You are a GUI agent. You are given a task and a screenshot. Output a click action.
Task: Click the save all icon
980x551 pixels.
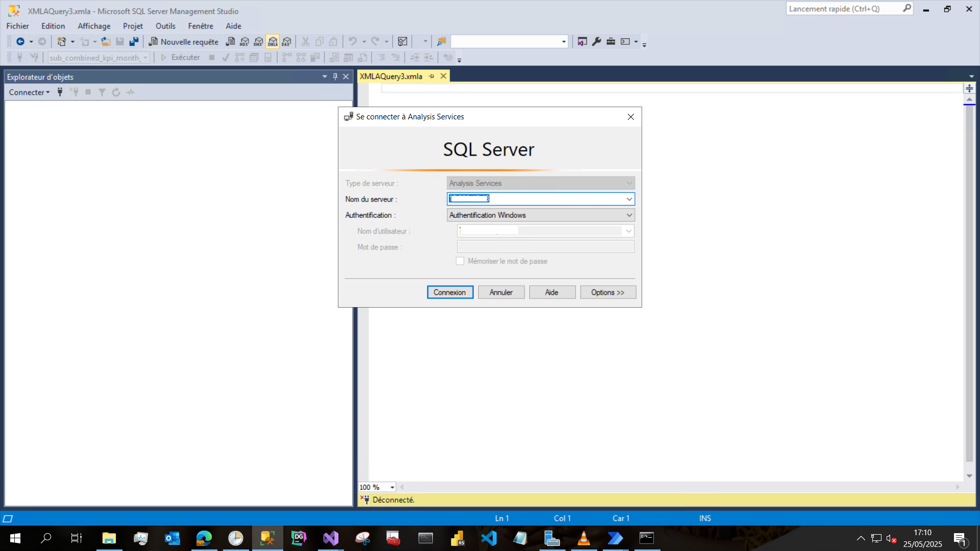click(134, 41)
